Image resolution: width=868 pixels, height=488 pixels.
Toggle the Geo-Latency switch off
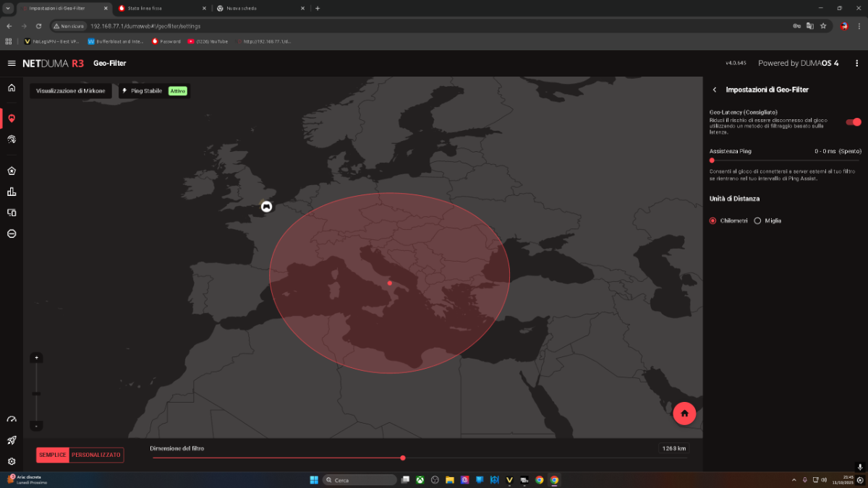coord(854,122)
